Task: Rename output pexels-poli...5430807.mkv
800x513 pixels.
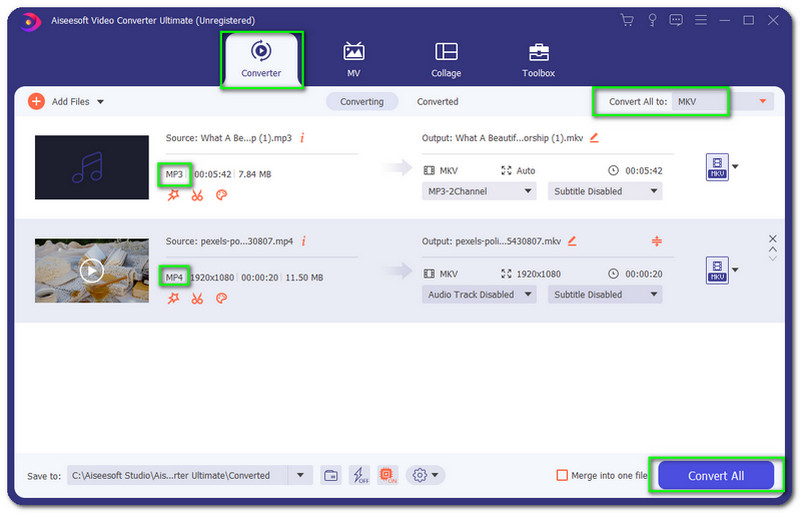Action: coord(572,240)
